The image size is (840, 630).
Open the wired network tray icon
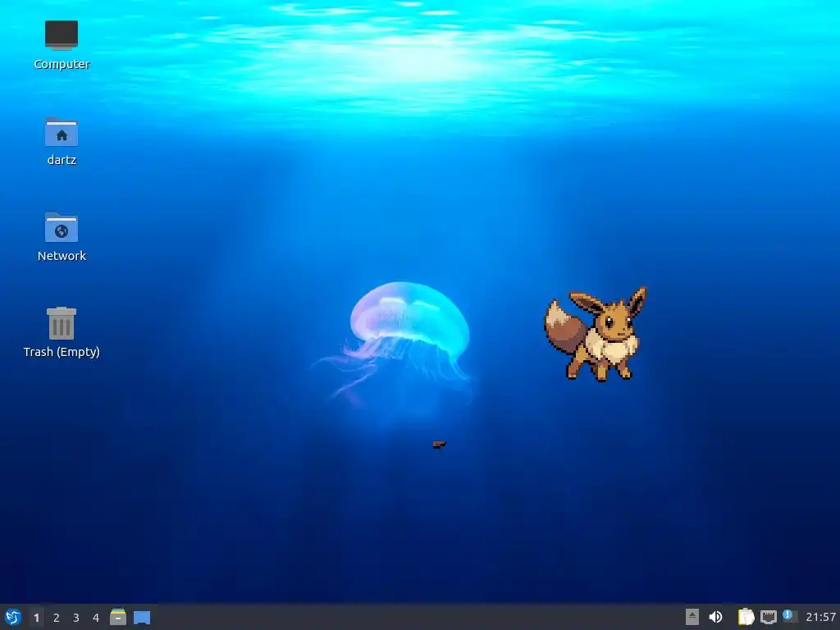(x=768, y=617)
